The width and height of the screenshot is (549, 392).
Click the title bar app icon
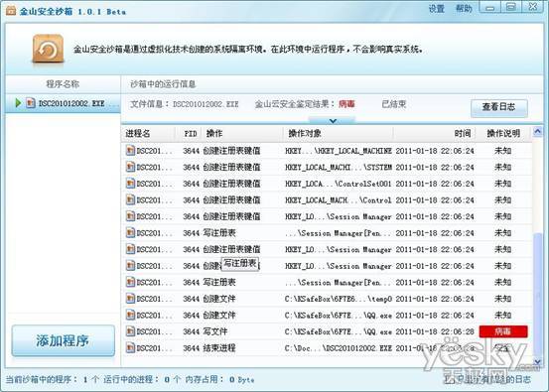(11, 11)
